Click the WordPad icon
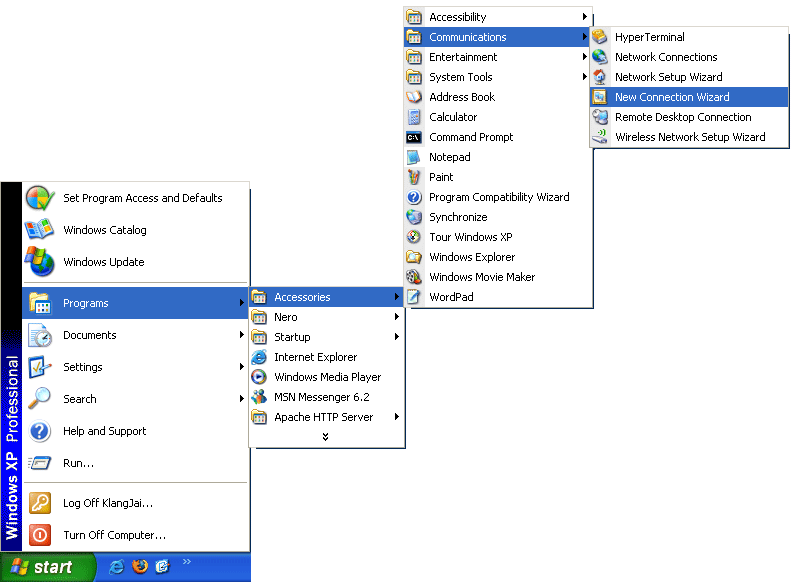Screen dimensions: 795x582 click(x=414, y=297)
